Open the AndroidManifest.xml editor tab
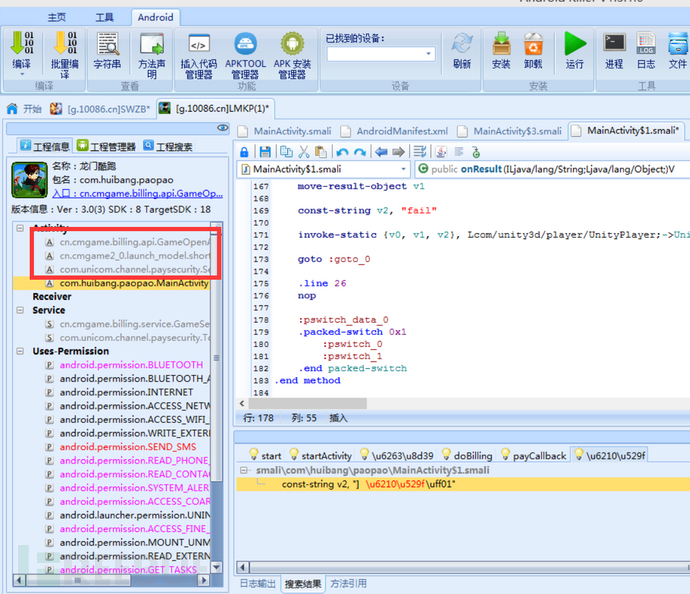The height and width of the screenshot is (594, 690). [394, 131]
